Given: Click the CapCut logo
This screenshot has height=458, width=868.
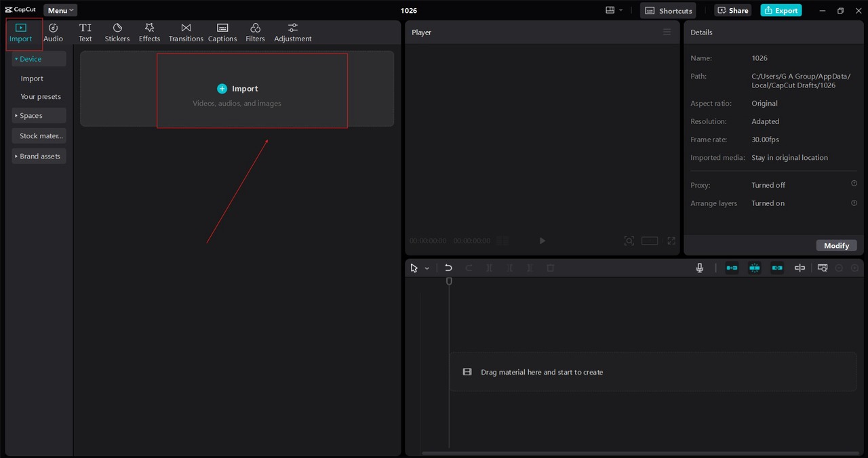Looking at the screenshot, I should tap(20, 10).
